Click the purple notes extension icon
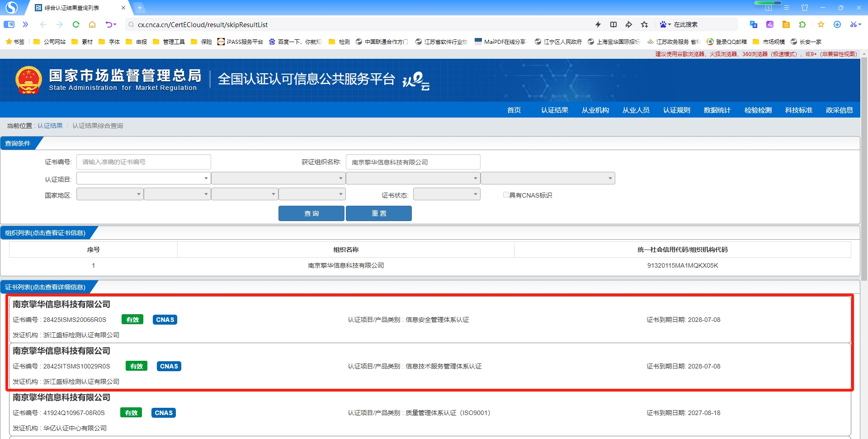The height and width of the screenshot is (439, 868). coord(770,24)
